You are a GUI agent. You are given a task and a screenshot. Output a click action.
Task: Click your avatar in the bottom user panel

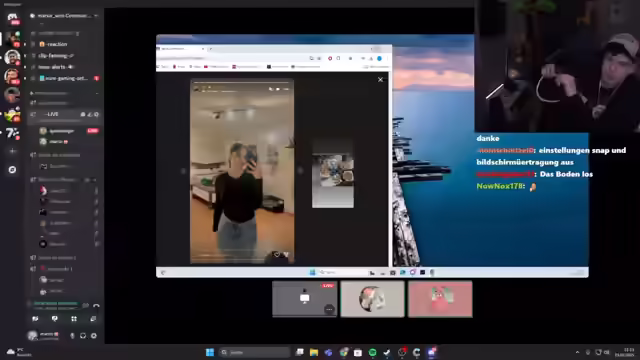(32, 336)
